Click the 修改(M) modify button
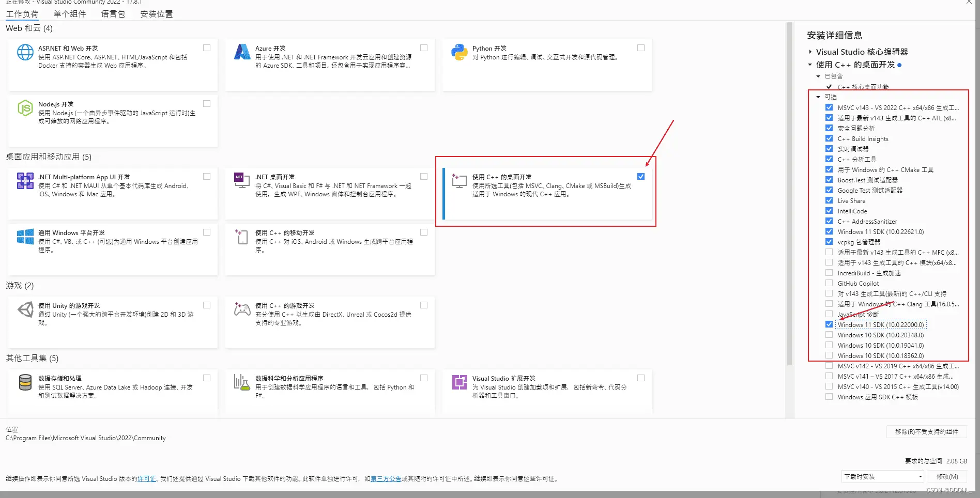980x498 pixels. point(947,476)
